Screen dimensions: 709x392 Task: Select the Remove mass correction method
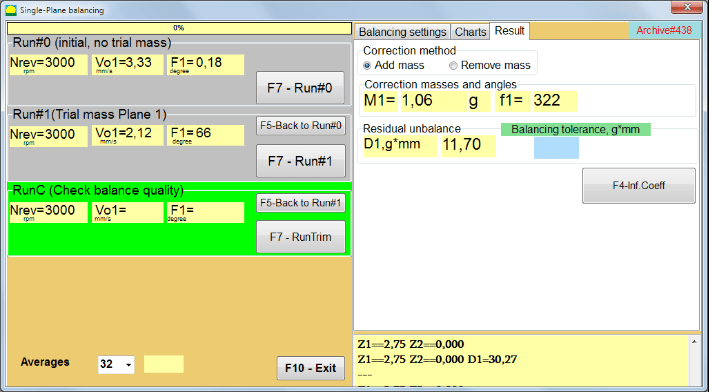[x=490, y=66]
